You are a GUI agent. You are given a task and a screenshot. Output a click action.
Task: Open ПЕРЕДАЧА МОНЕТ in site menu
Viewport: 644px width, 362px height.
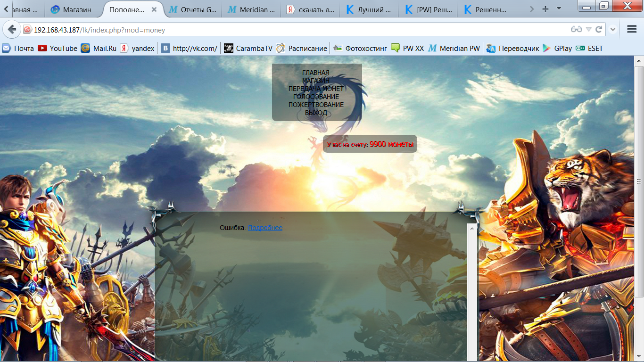[316, 89]
